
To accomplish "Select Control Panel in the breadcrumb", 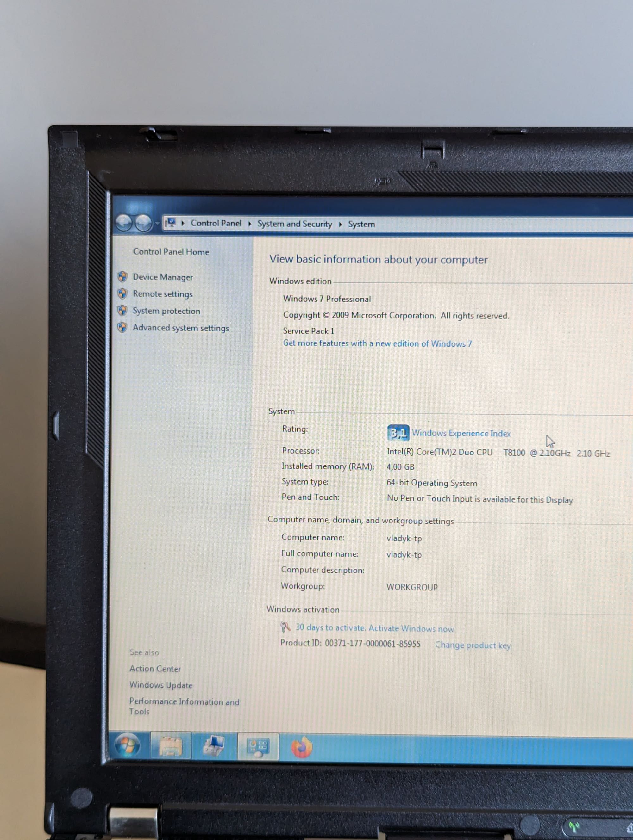I will [x=216, y=223].
